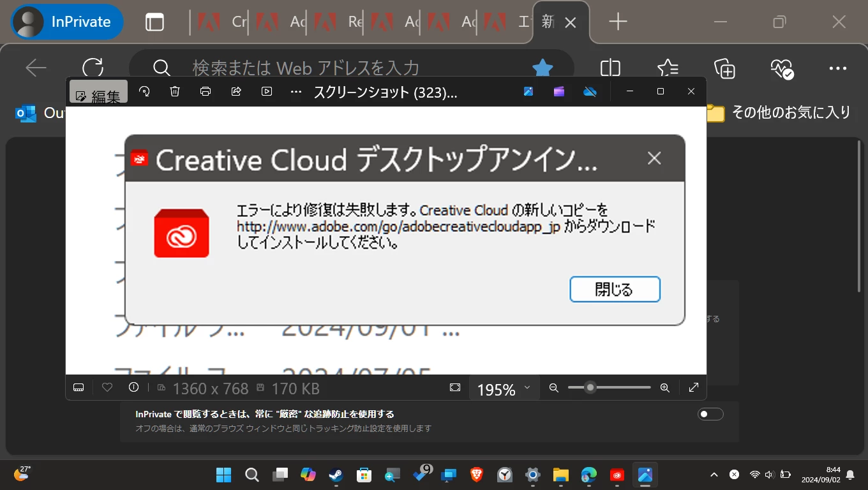The height and width of the screenshot is (490, 868).
Task: Show hidden system tray icons
Action: pos(714,475)
